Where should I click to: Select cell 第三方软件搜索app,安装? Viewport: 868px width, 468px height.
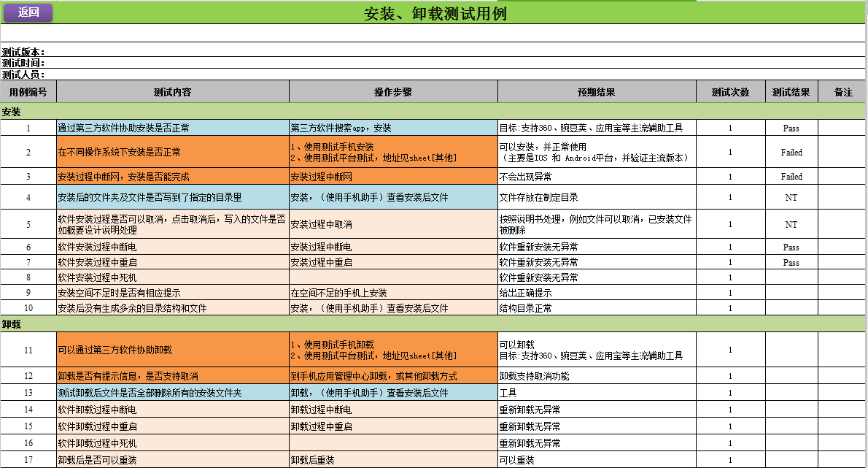pyautogui.click(x=393, y=128)
